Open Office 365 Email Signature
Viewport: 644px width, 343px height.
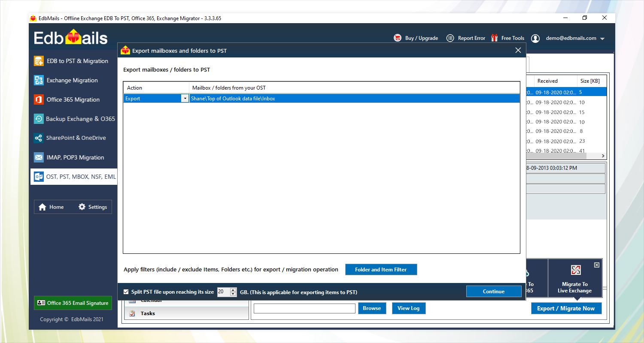pos(73,303)
